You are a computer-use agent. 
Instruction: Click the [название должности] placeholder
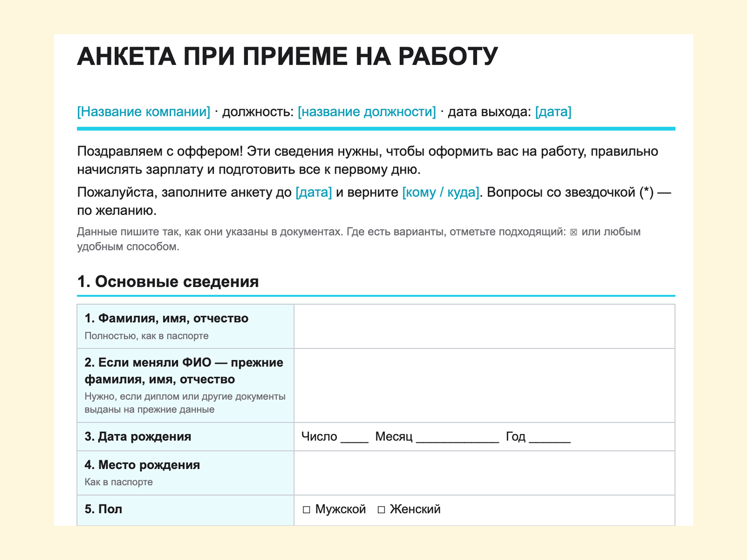[367, 112]
